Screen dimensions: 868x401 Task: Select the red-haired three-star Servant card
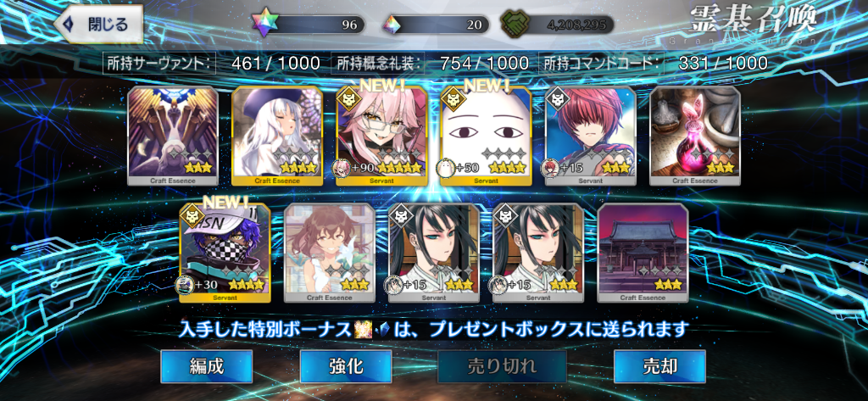click(591, 136)
